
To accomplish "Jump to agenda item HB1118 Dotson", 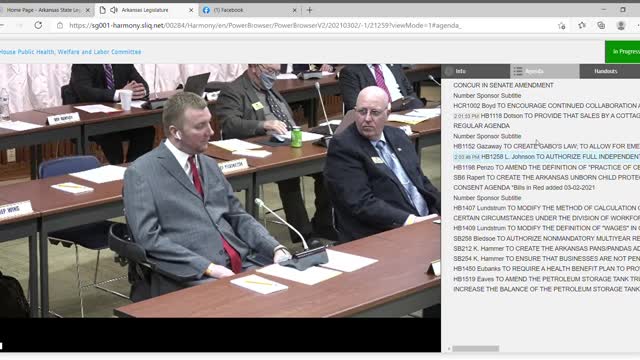I will point(547,116).
